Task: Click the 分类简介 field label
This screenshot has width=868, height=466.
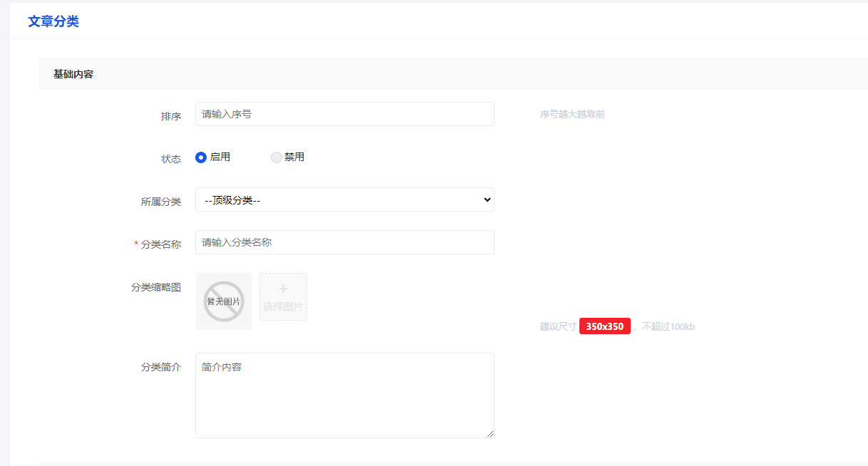Action: tap(161, 367)
